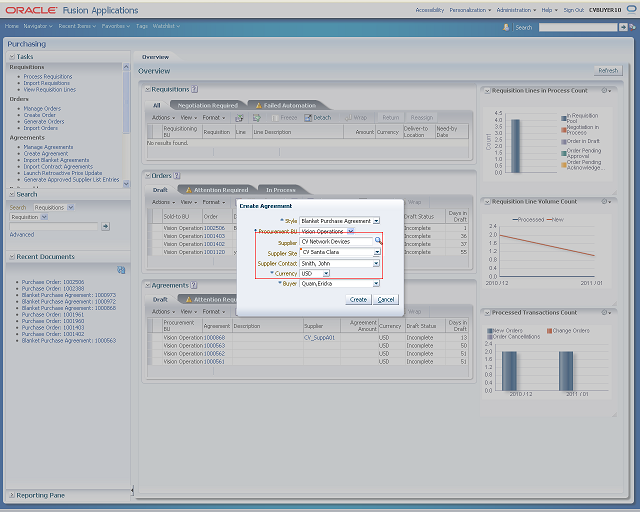Click the user icon beside global Search
640x512 pixels.
pyautogui.click(x=506, y=27)
